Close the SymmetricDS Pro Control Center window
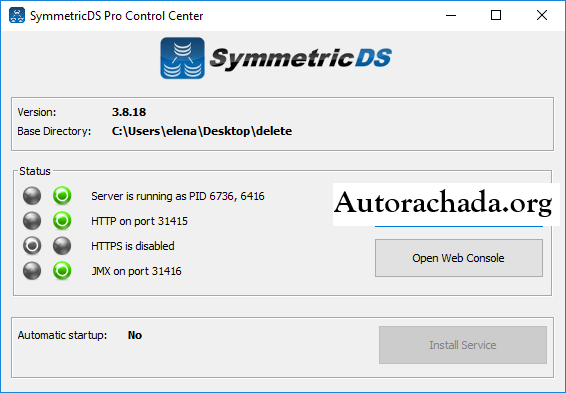Viewport: 566px width, 393px height. 542,16
